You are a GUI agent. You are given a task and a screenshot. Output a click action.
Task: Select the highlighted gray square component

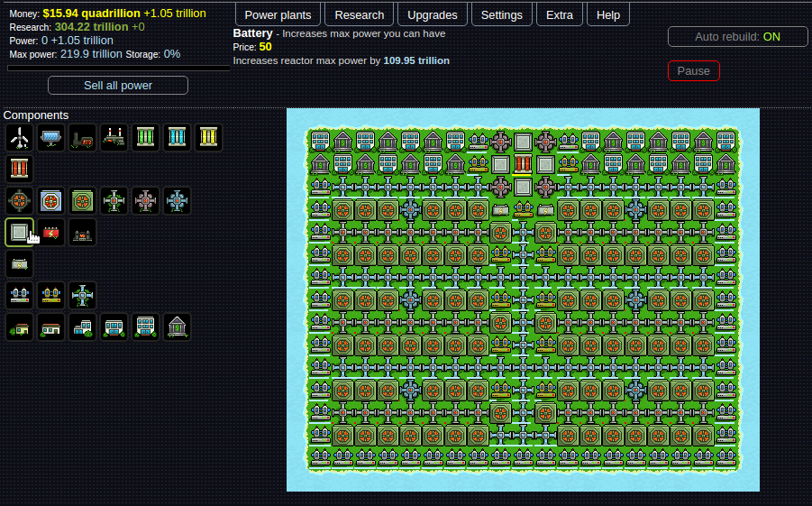pos(20,233)
